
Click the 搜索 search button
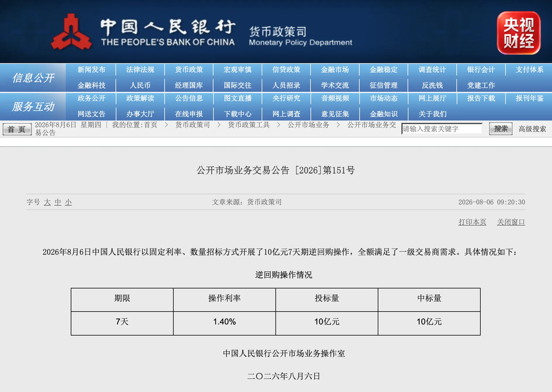[x=501, y=129]
